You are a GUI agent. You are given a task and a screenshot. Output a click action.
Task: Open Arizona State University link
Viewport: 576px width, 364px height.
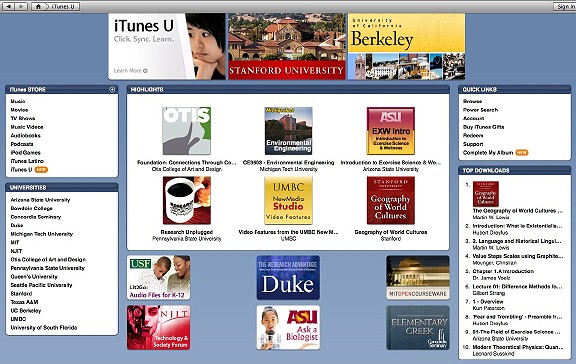[40, 200]
